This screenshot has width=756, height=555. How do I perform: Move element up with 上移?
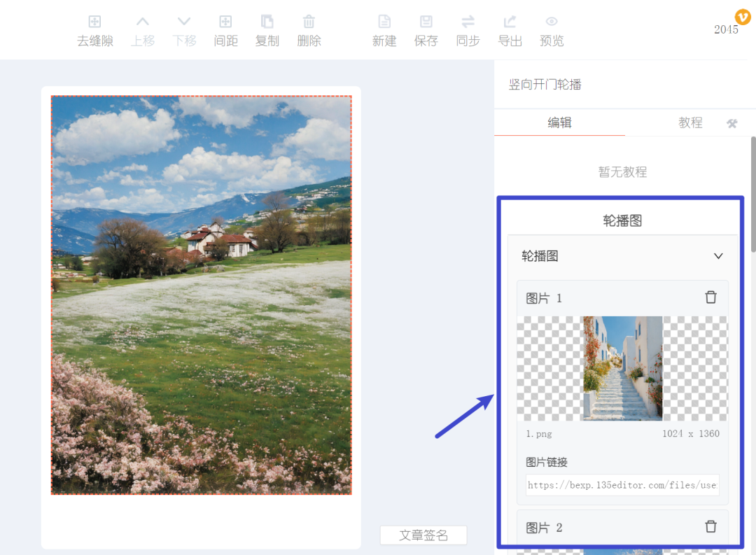pos(143,31)
